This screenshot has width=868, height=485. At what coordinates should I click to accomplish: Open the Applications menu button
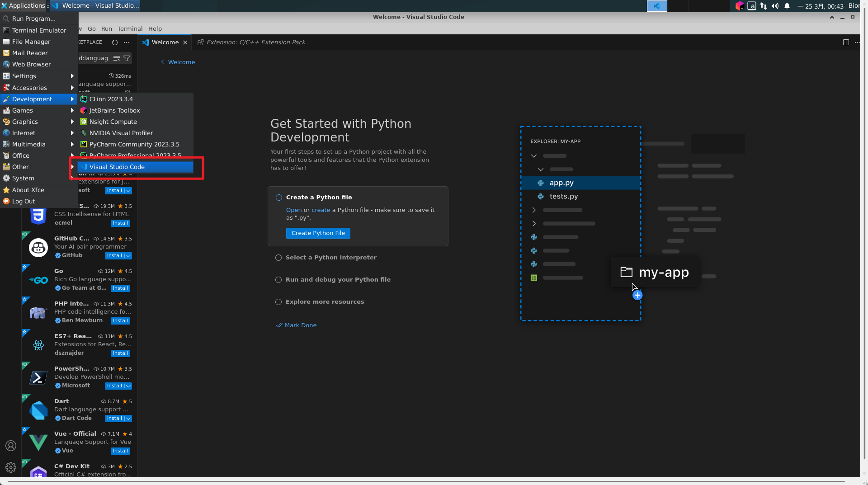pos(23,5)
